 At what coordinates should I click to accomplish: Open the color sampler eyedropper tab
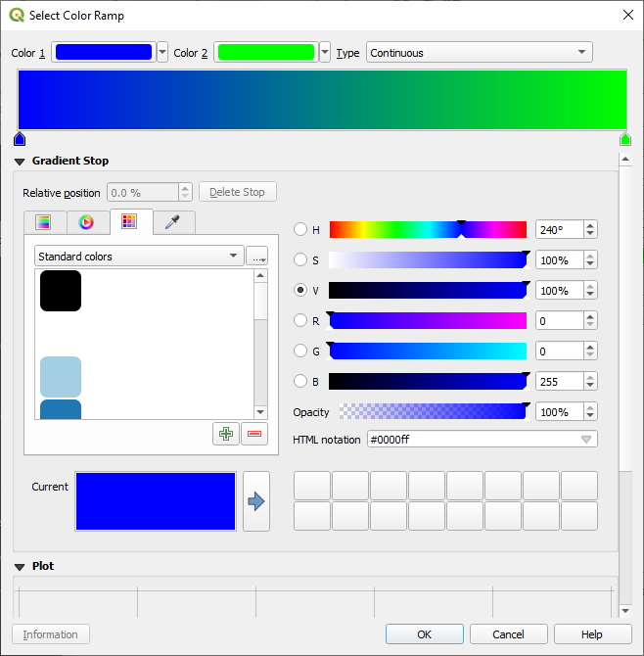(x=172, y=222)
